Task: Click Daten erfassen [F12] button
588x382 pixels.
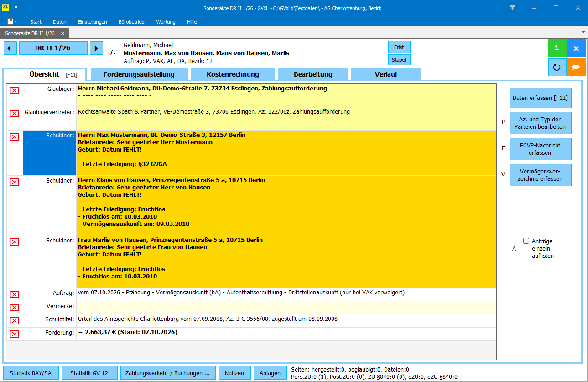Action: (540, 98)
